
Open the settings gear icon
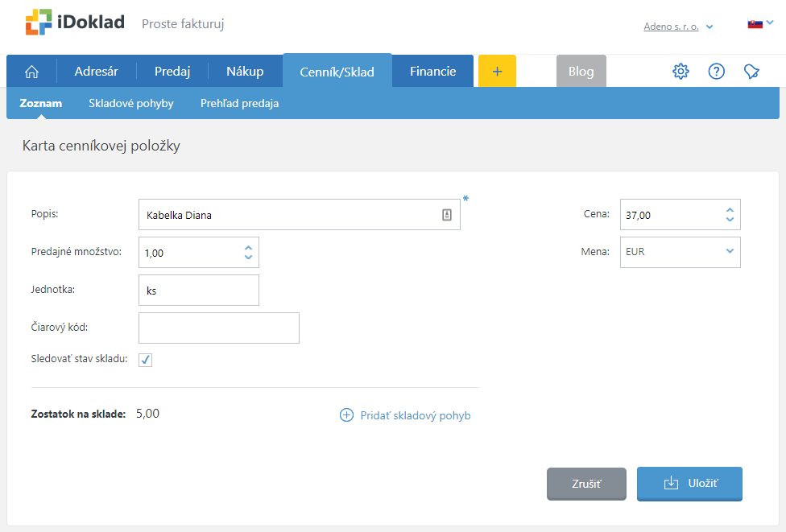[x=681, y=72]
